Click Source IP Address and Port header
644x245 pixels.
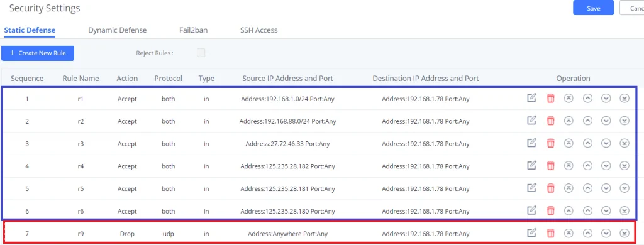[287, 78]
